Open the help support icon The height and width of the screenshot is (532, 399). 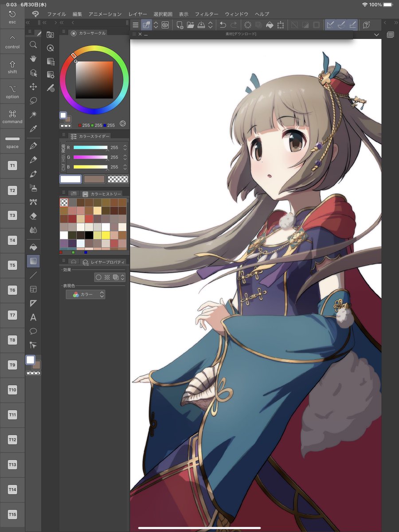point(367,25)
